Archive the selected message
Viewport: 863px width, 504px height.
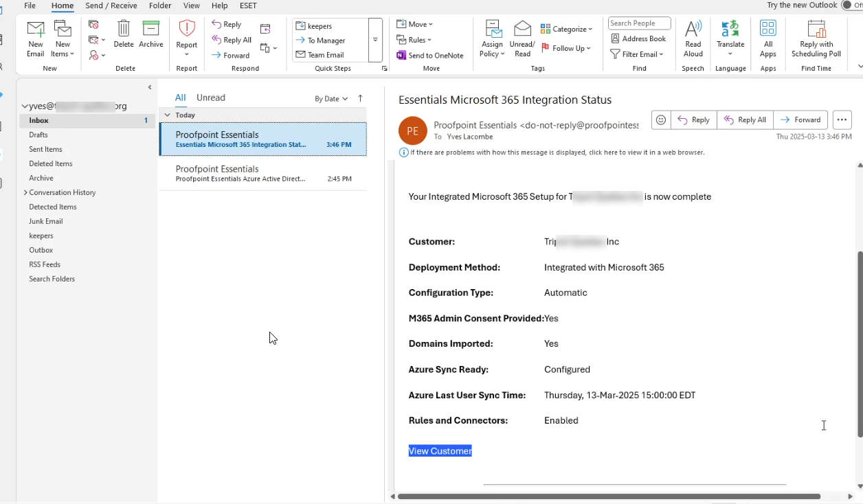point(151,34)
